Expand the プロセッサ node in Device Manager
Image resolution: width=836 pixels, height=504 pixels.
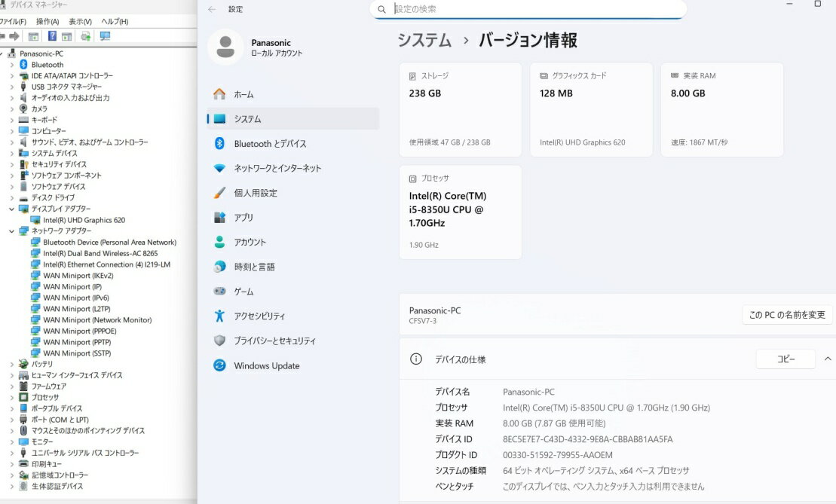pyautogui.click(x=11, y=397)
